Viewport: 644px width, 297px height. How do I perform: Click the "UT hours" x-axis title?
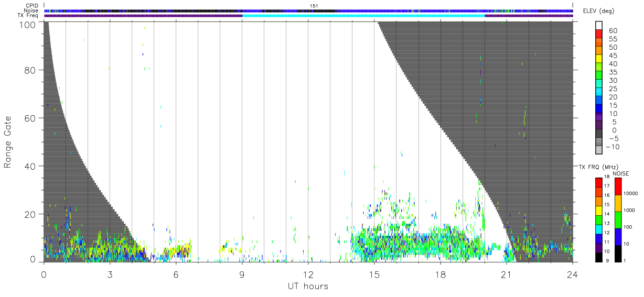308,287
